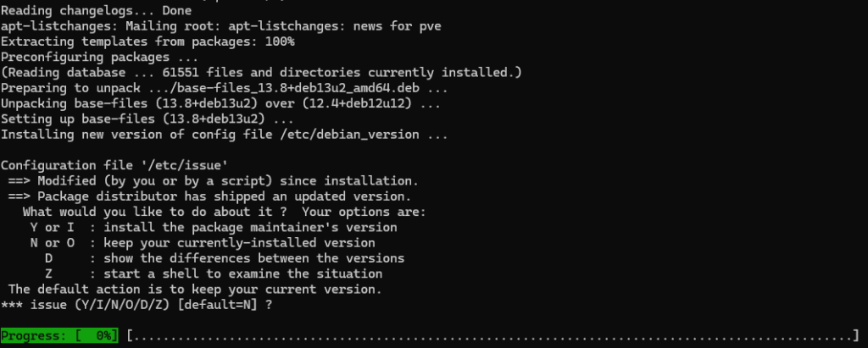Screen dimensions: 868x348
Task: Click the apt-listchanges Mailing root line
Action: 220,26
